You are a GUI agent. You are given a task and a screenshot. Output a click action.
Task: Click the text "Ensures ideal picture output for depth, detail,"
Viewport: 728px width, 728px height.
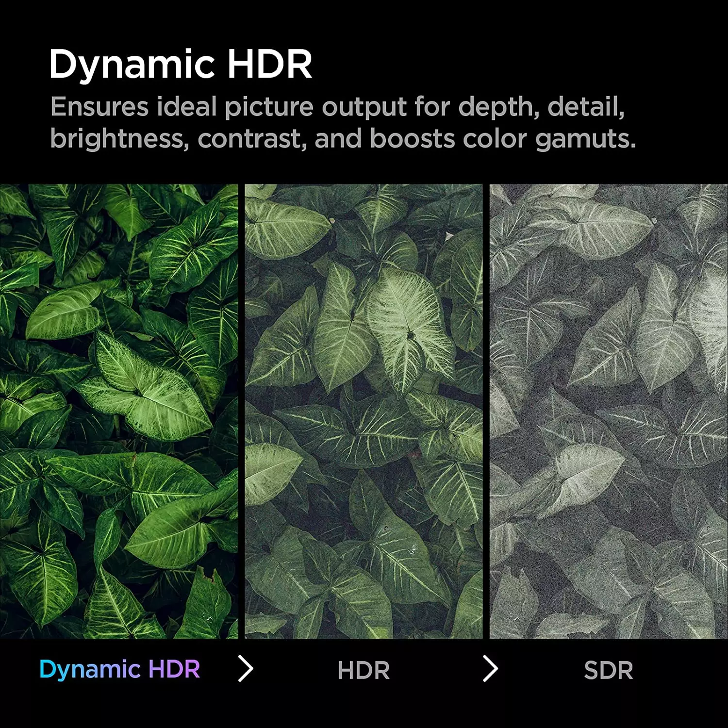(x=338, y=107)
